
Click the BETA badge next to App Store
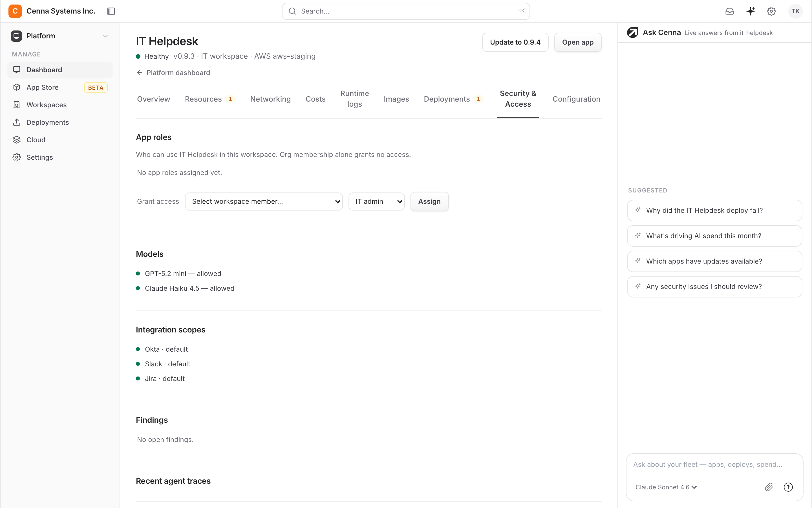coord(96,87)
